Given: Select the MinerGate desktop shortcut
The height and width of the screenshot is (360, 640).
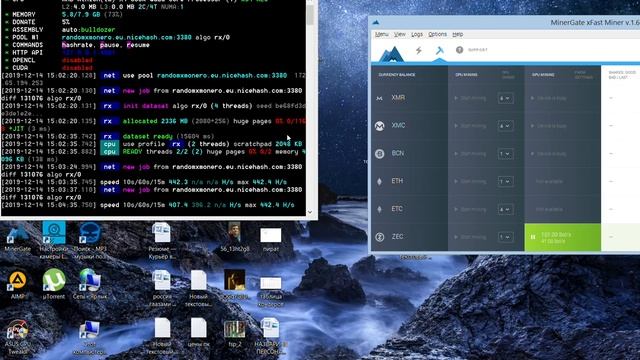Looking at the screenshot, I should pyautogui.click(x=18, y=237).
